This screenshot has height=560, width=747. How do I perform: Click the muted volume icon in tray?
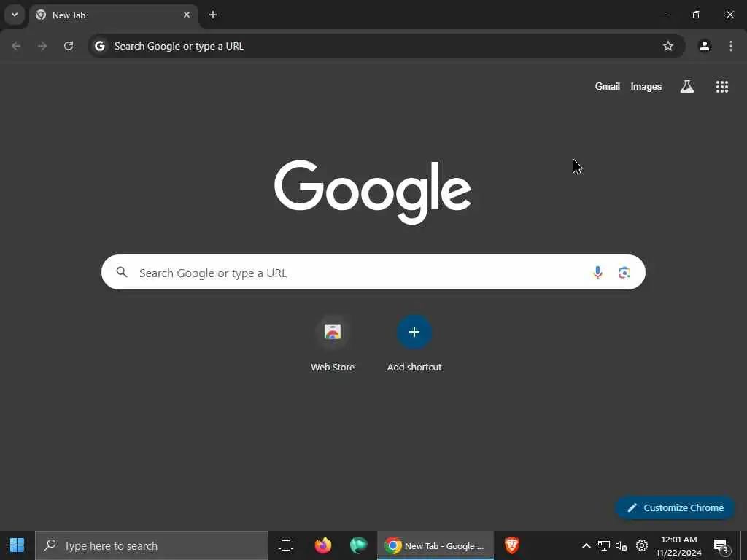(622, 545)
